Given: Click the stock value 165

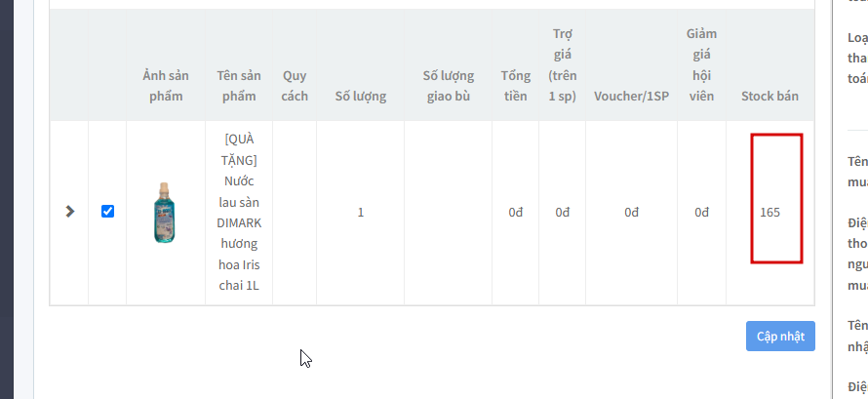Looking at the screenshot, I should [x=769, y=212].
